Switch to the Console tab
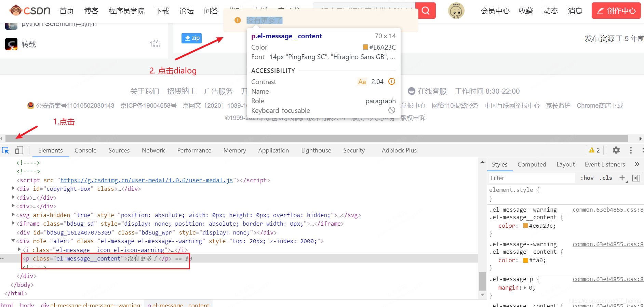The height and width of the screenshot is (307, 644). pyautogui.click(x=85, y=150)
